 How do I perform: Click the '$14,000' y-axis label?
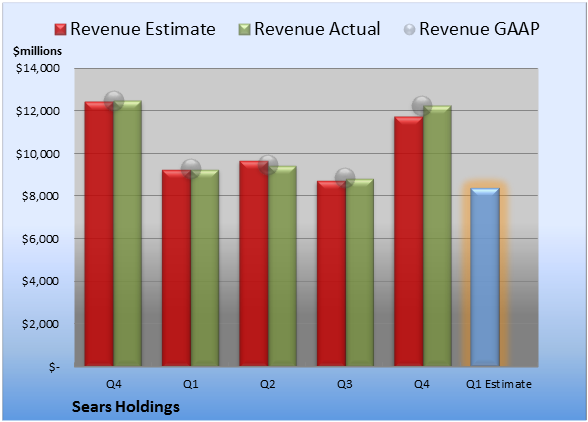[x=38, y=68]
